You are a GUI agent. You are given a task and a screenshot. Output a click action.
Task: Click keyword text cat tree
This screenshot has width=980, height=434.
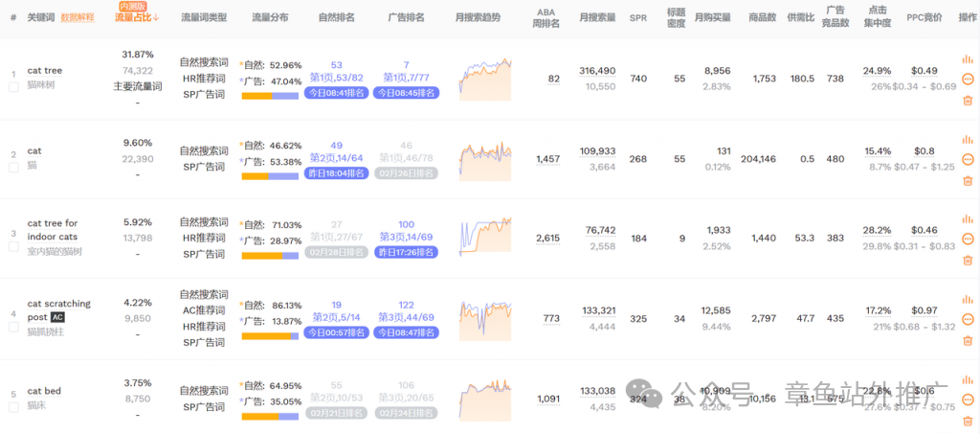point(45,71)
